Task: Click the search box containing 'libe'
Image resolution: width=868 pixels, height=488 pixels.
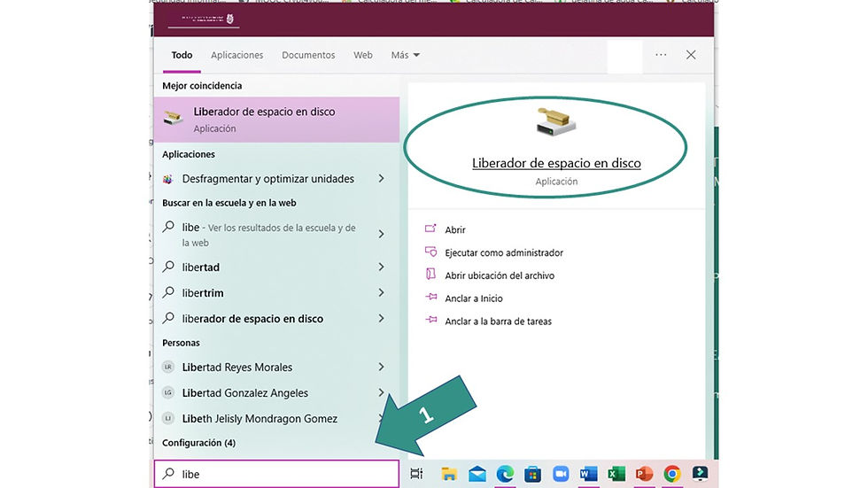Action: click(276, 474)
